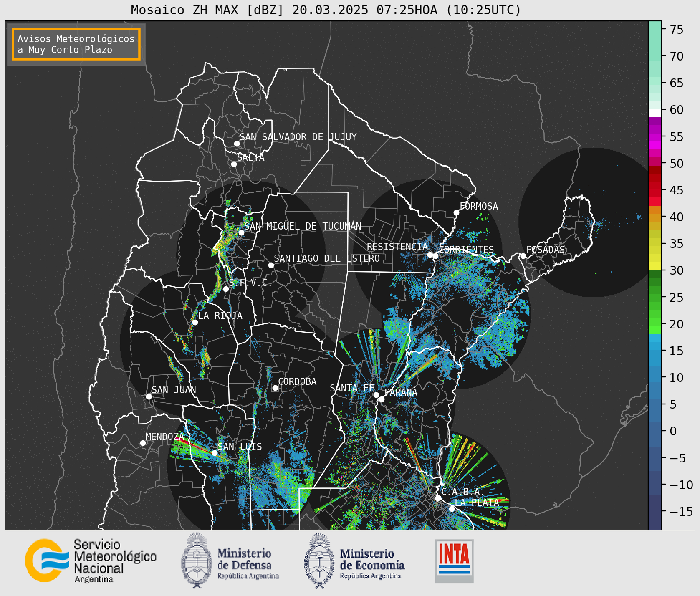Click the Formosa city marker dot
This screenshot has width=700, height=596.
pos(456,212)
